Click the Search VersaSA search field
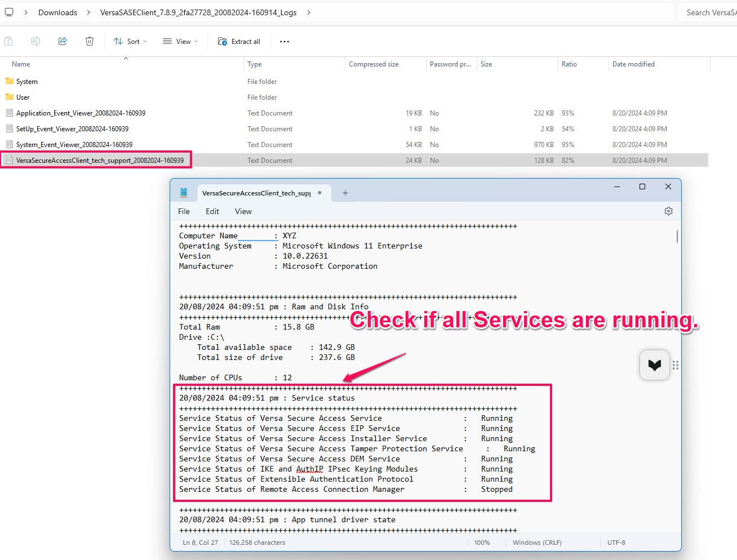This screenshot has height=560, width=737. click(708, 12)
